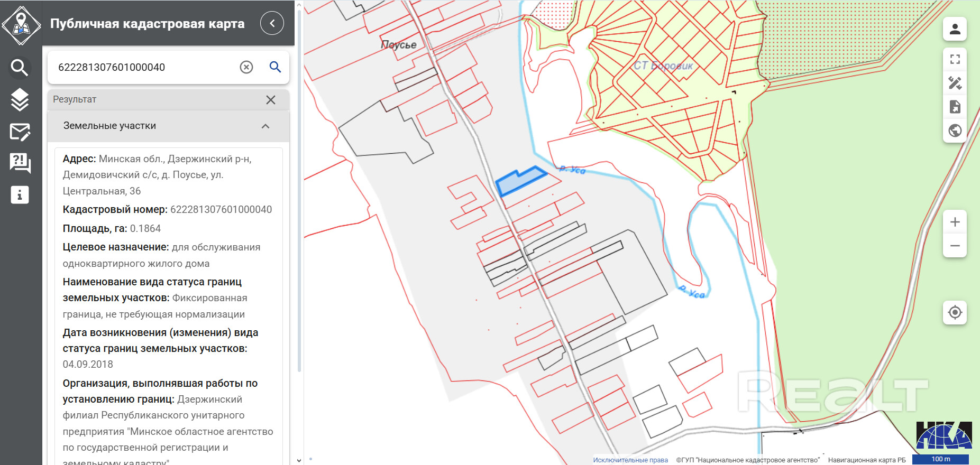Click the user account profile button
Image resolution: width=980 pixels, height=465 pixels.
point(955,29)
